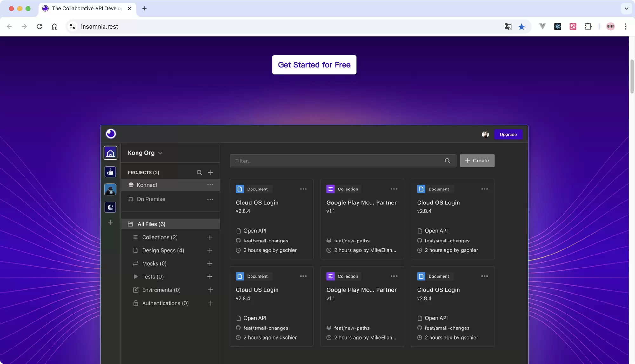Expand the Tests section arrow
This screenshot has width=635, height=364.
pos(136,277)
